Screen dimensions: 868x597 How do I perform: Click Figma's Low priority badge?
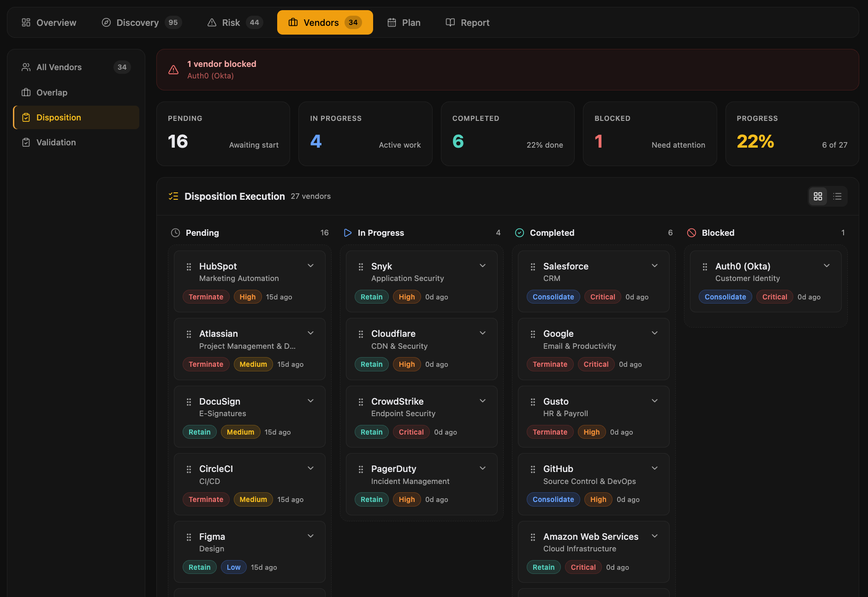(233, 567)
